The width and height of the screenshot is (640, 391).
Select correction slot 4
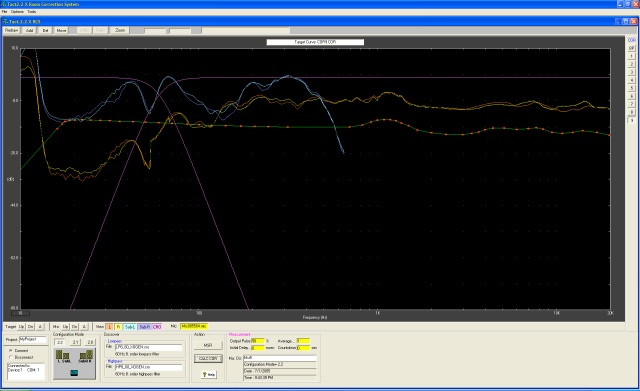pos(631,80)
